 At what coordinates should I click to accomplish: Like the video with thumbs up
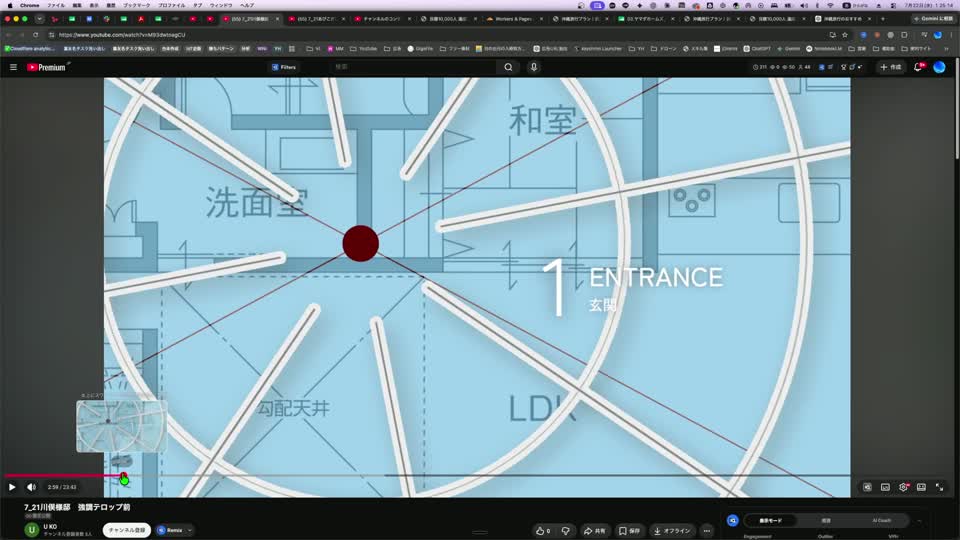pyautogui.click(x=543, y=531)
